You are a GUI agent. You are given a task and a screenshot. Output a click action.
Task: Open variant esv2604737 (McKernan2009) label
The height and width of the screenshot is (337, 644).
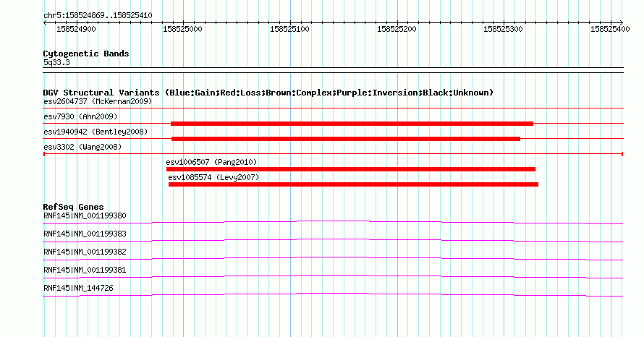point(98,101)
